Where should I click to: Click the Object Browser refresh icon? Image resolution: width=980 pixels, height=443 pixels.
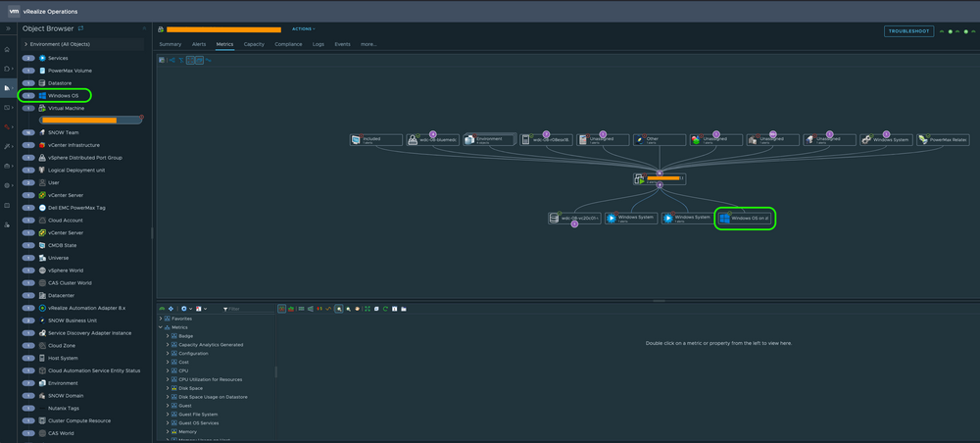[x=80, y=28]
